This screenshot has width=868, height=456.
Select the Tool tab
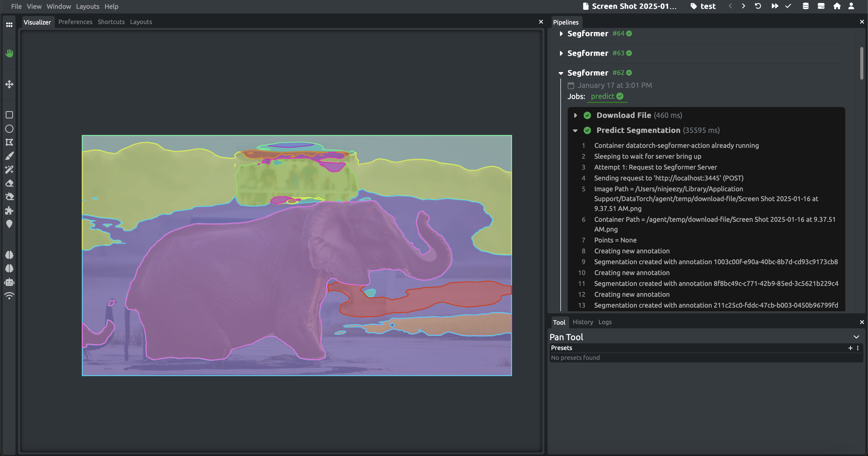coord(559,322)
